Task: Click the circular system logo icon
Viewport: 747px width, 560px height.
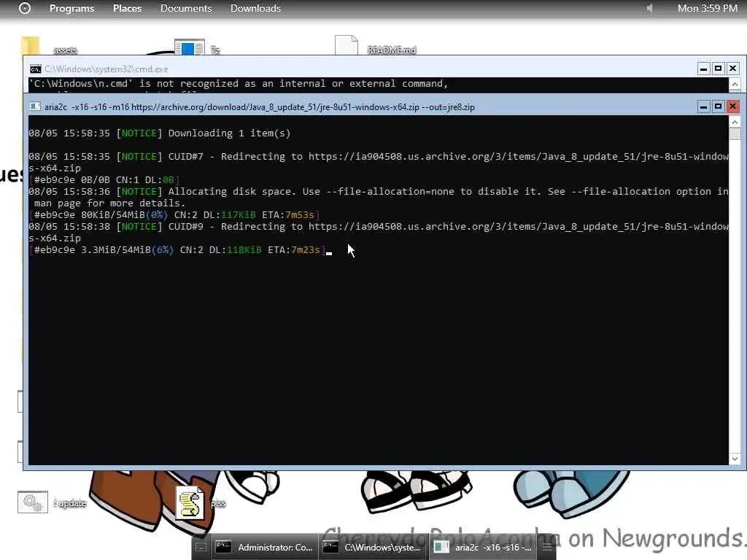Action: [x=25, y=8]
